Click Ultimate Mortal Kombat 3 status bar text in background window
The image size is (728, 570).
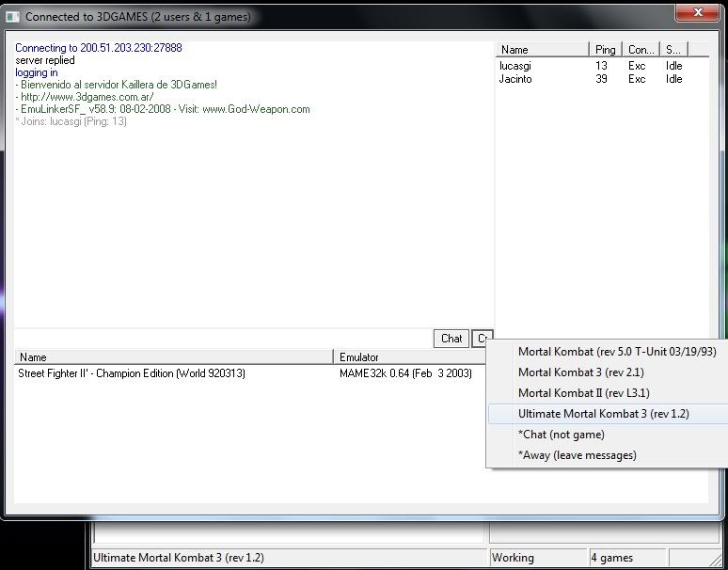pos(179,558)
